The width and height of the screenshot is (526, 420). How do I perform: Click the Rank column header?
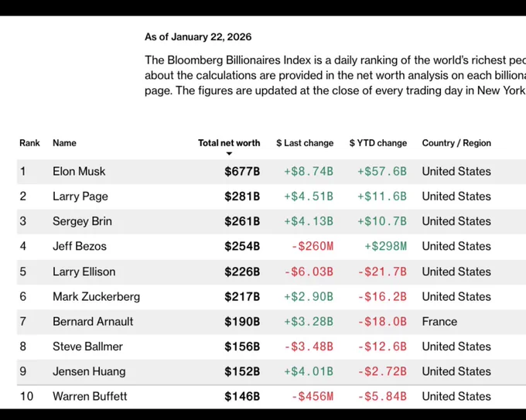click(x=29, y=143)
